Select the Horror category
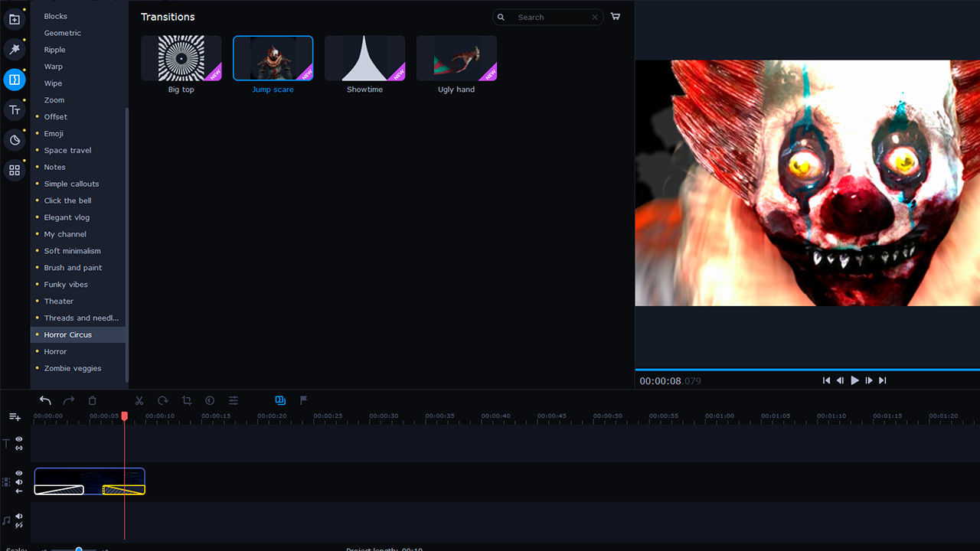 pyautogui.click(x=55, y=351)
